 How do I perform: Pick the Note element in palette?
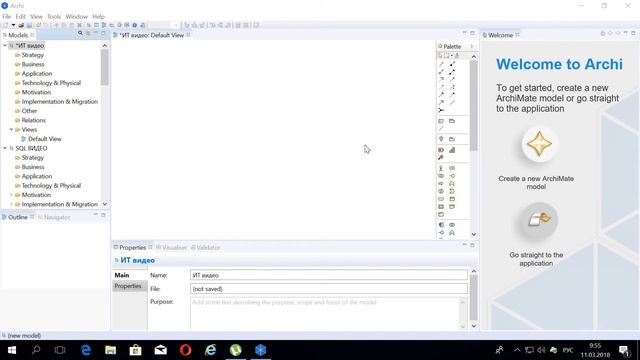441,121
